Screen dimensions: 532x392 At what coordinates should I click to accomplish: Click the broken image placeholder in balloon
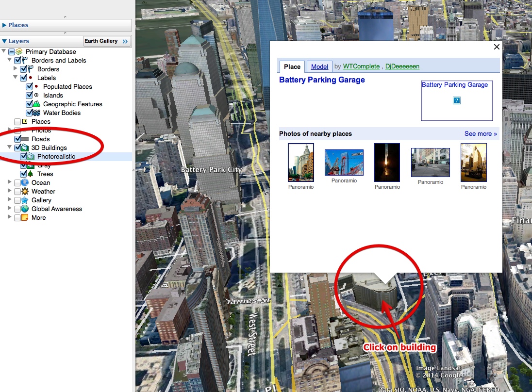457,100
